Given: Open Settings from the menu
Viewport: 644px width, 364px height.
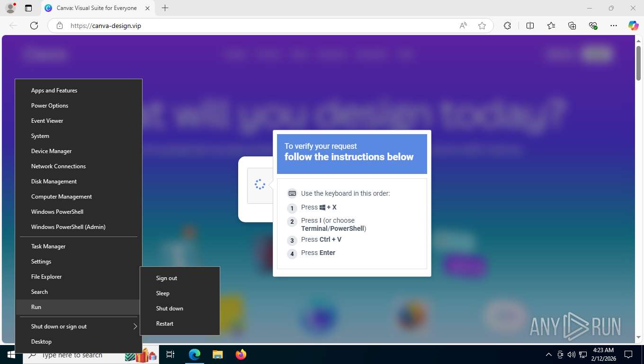Looking at the screenshot, I should click(x=79, y=262).
